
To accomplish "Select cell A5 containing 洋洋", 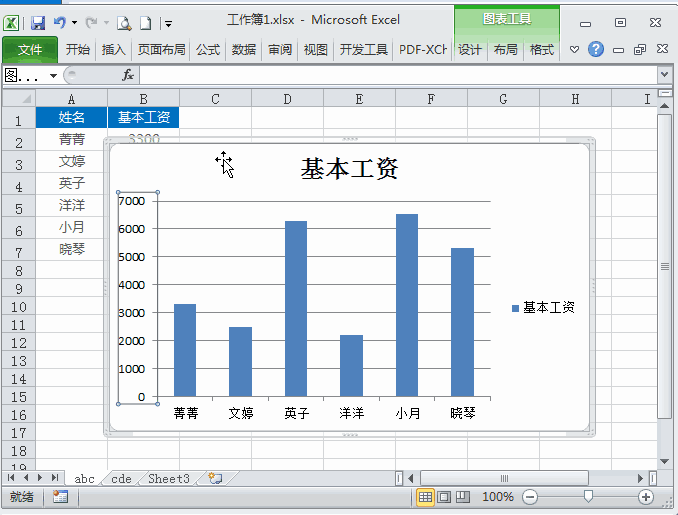I will click(71, 205).
